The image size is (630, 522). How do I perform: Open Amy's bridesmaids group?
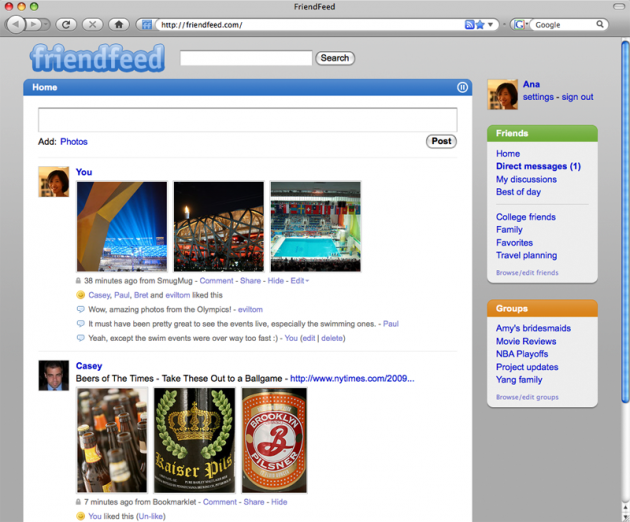click(533, 328)
